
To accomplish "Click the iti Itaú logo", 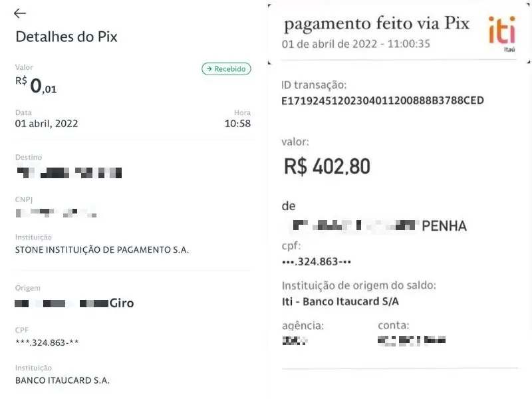I will 501,32.
